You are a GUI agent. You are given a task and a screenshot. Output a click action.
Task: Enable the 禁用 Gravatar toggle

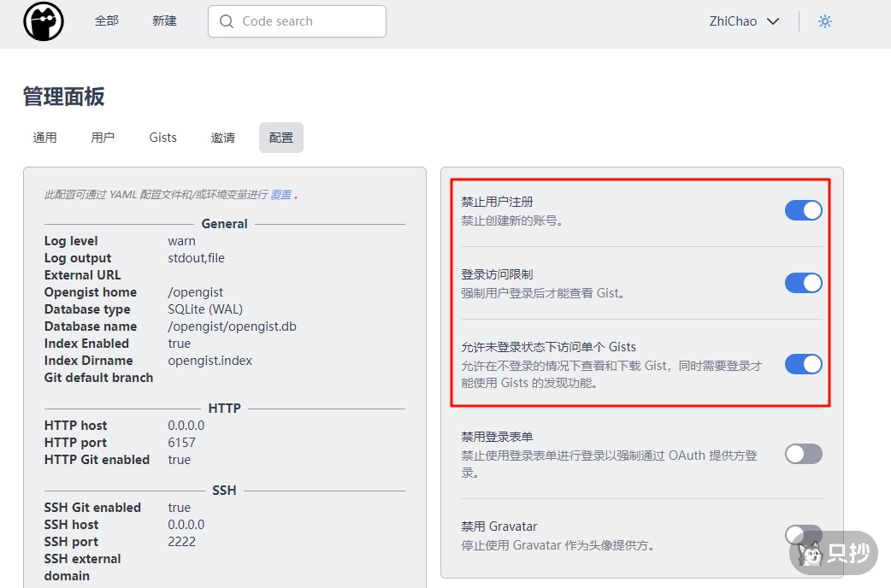[803, 534]
